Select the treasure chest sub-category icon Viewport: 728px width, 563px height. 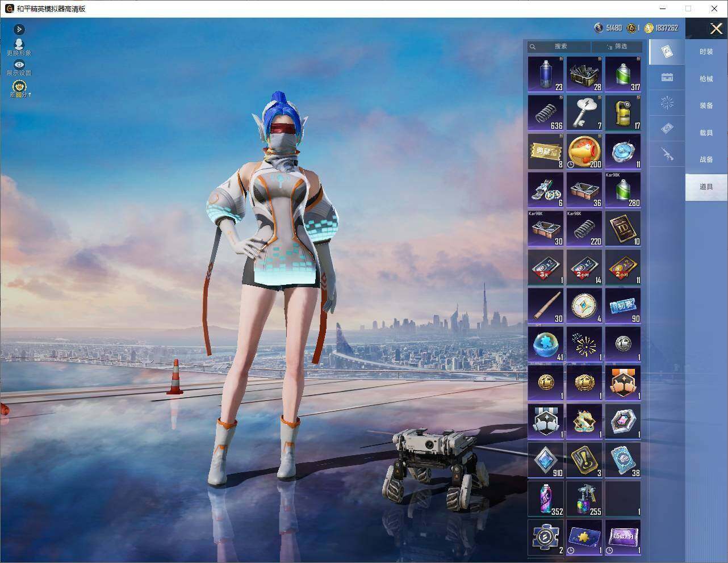click(x=667, y=77)
